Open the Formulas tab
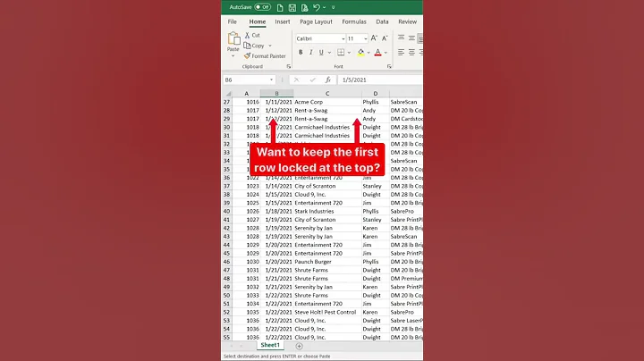 [354, 21]
